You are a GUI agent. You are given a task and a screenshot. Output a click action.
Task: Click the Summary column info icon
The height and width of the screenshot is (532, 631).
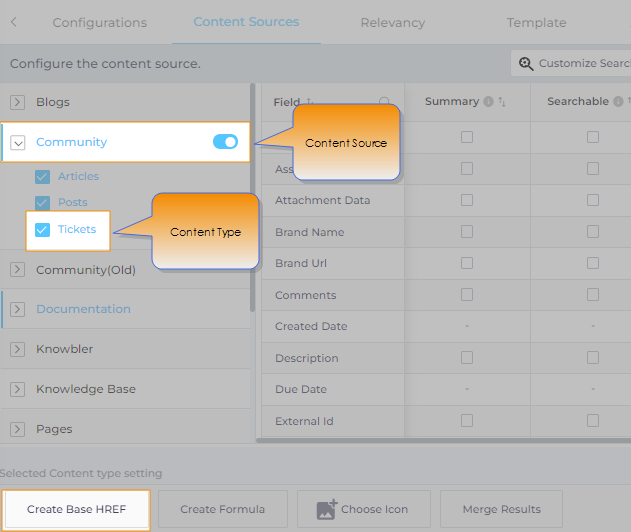(488, 102)
